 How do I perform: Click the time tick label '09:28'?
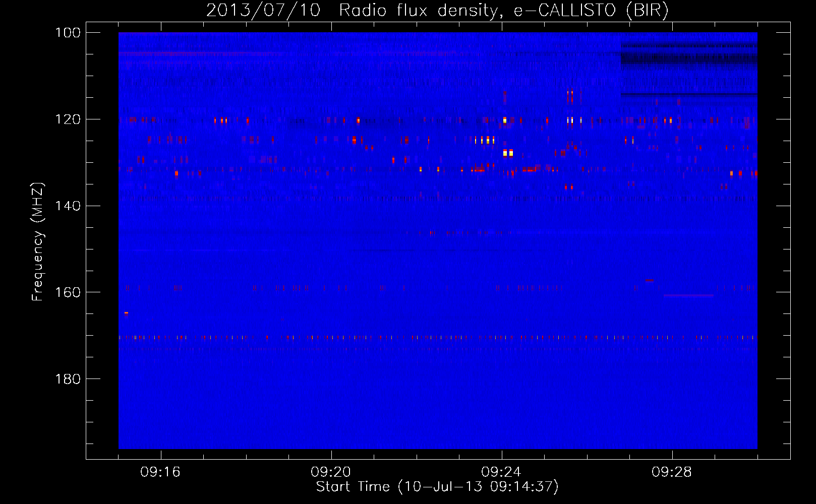(672, 472)
